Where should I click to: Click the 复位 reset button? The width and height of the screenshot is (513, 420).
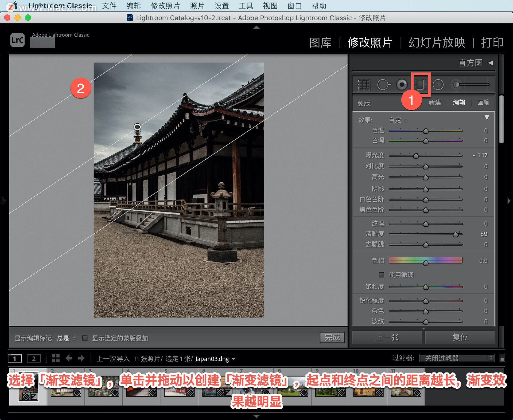tap(460, 337)
